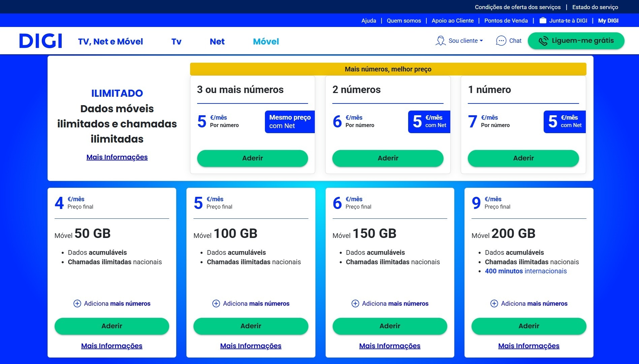The height and width of the screenshot is (364, 639).
Task: Open Estado do serviço link
Action: click(x=595, y=7)
